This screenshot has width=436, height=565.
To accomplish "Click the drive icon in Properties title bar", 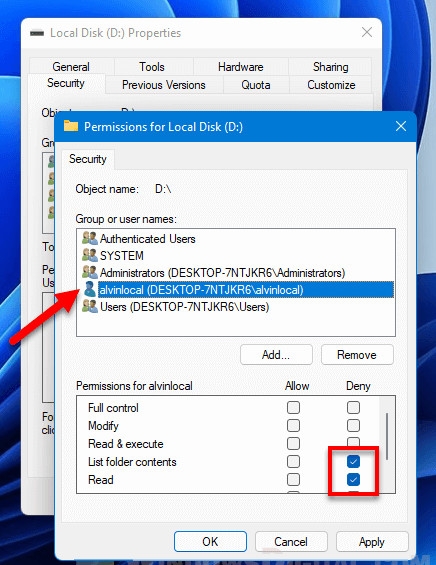I will [37, 33].
